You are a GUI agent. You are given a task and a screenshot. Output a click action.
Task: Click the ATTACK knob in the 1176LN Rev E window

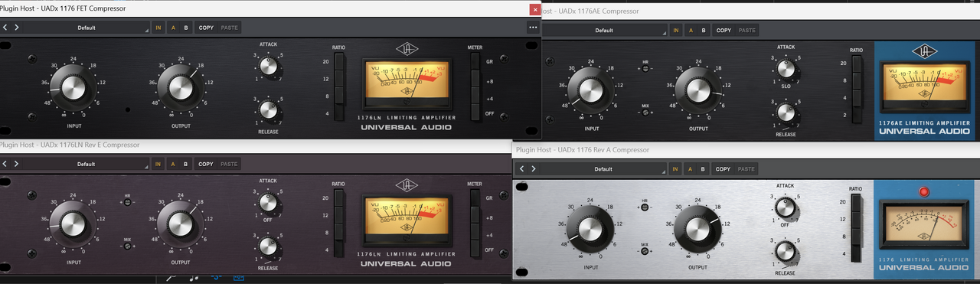(x=268, y=202)
